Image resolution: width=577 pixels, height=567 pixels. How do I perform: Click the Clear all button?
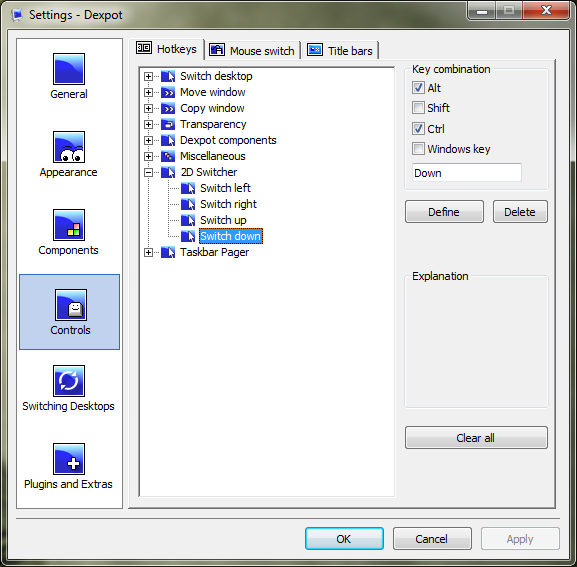click(476, 437)
